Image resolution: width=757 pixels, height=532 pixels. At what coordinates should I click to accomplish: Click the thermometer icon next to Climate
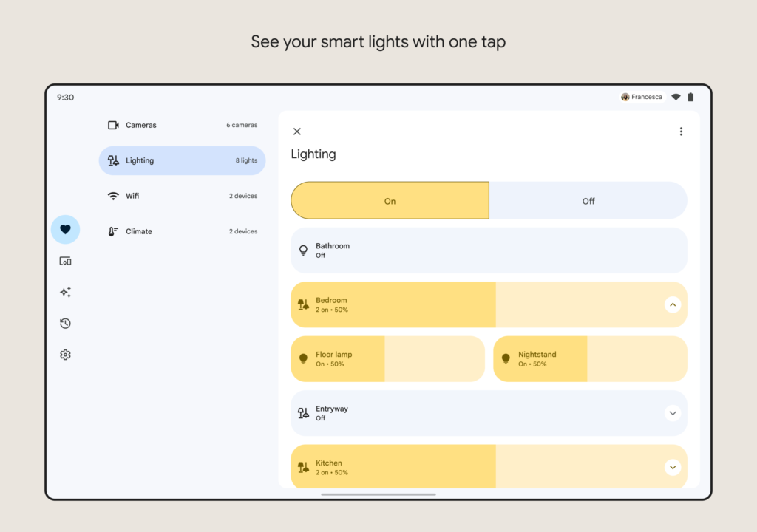click(x=112, y=231)
